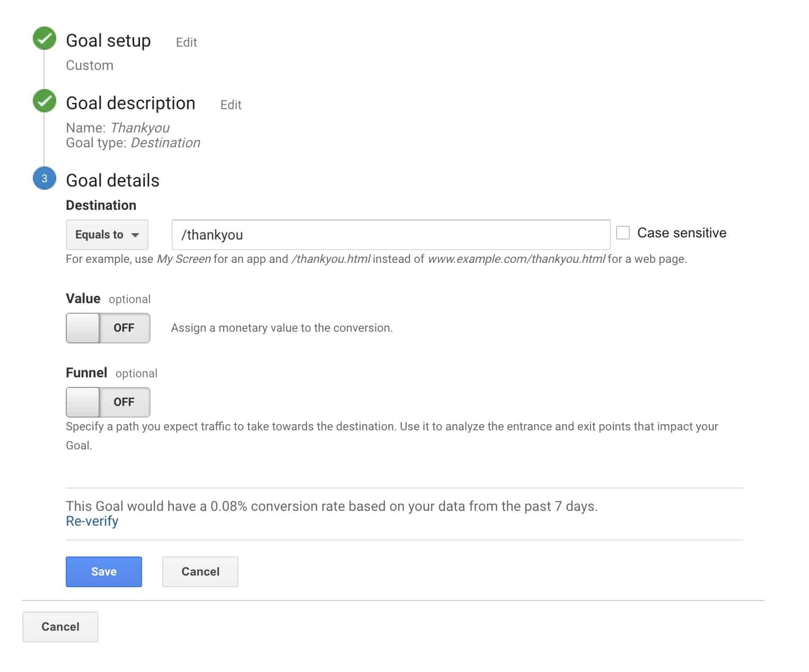Click the bottom Cancel button
This screenshot has width=809, height=672.
coord(60,626)
